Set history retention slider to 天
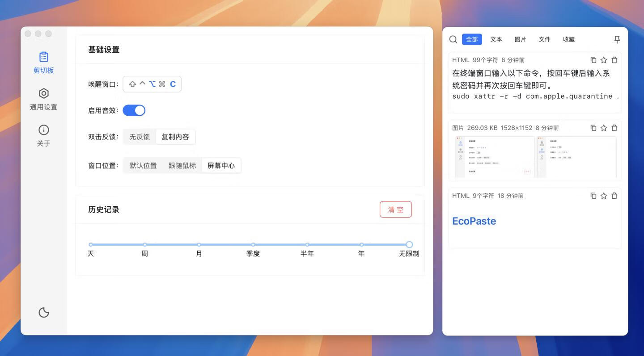This screenshot has height=356, width=644. coord(91,245)
